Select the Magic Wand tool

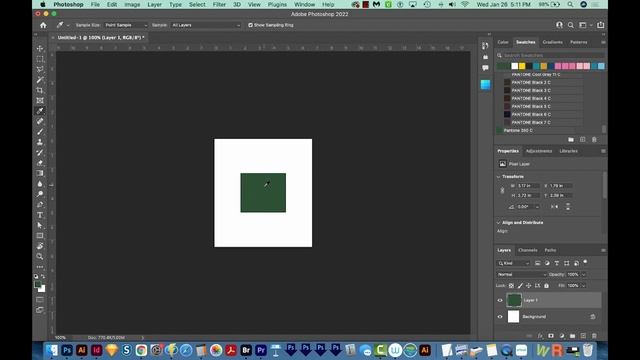coord(40,80)
